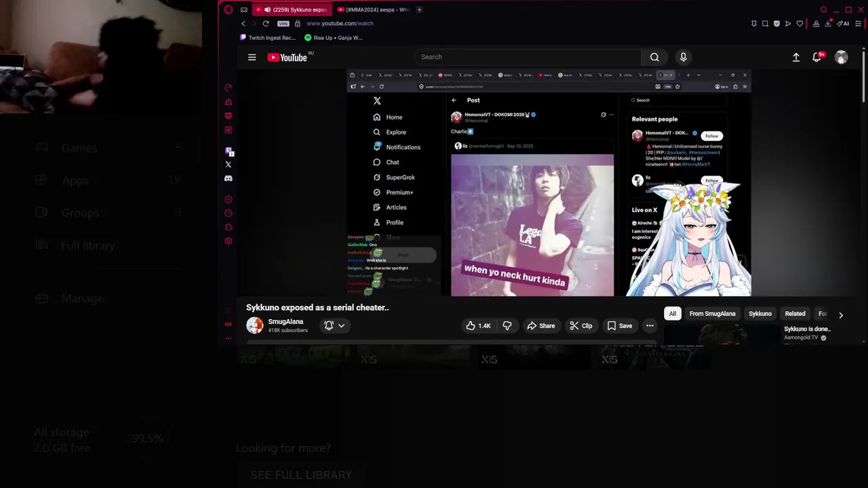The height and width of the screenshot is (488, 868).
Task: Open the Opera GX main menu logo
Action: (229, 9)
